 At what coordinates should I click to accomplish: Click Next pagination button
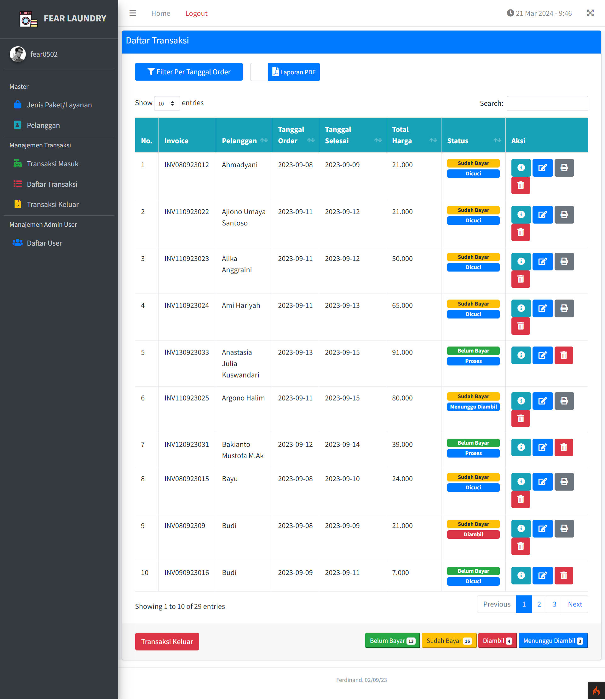(x=574, y=604)
